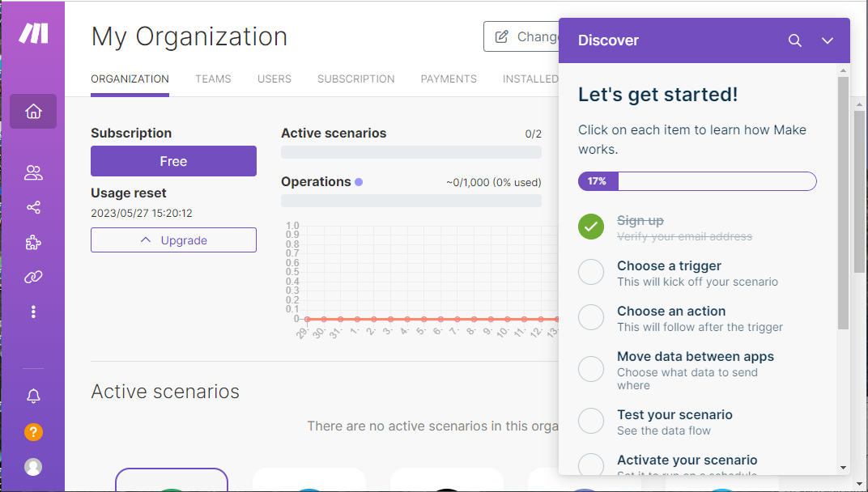The image size is (868, 492).
Task: Click the ~0/1,000 (0% used) text
Action: pos(493,182)
